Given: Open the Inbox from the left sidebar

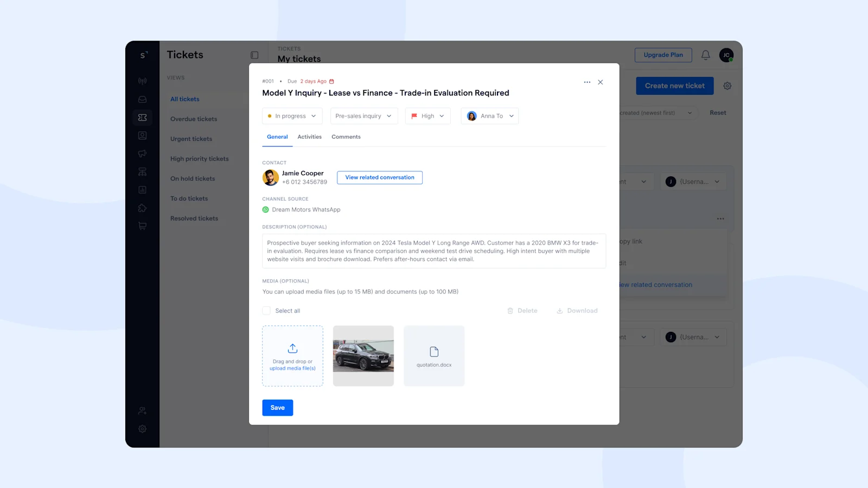Looking at the screenshot, I should (142, 99).
